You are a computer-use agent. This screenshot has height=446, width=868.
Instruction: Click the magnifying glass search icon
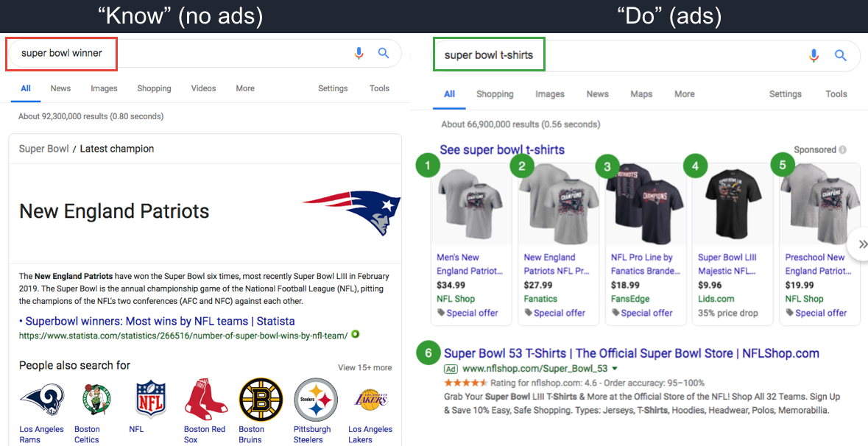point(383,53)
